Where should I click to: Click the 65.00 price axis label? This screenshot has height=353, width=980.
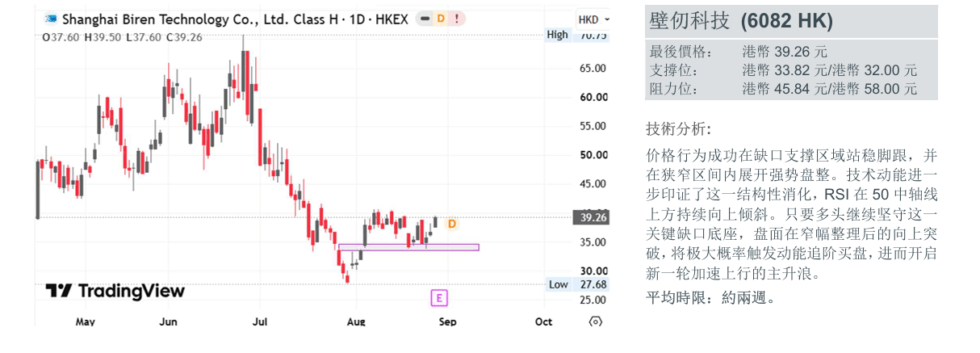click(x=593, y=69)
